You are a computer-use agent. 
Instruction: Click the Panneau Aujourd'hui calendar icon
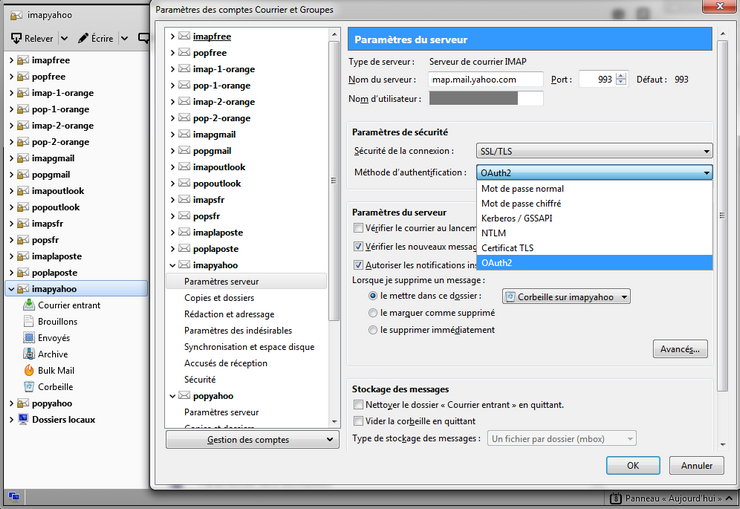pos(615,498)
